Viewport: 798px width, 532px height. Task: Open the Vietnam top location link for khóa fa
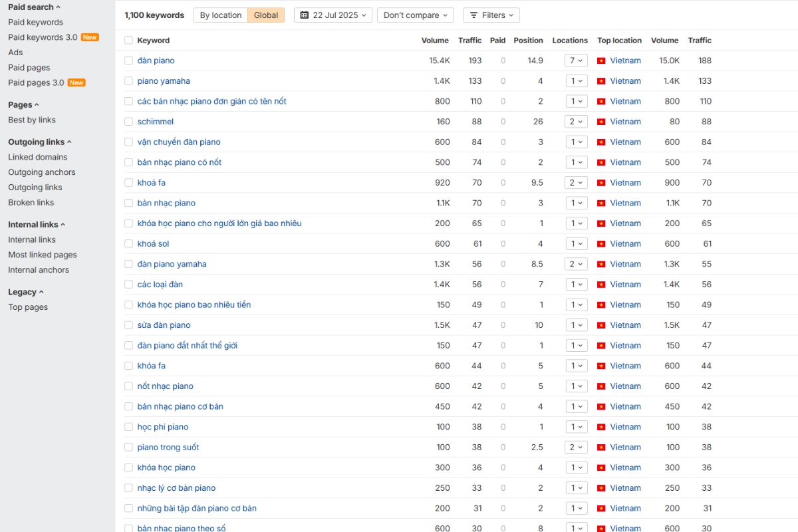click(625, 366)
